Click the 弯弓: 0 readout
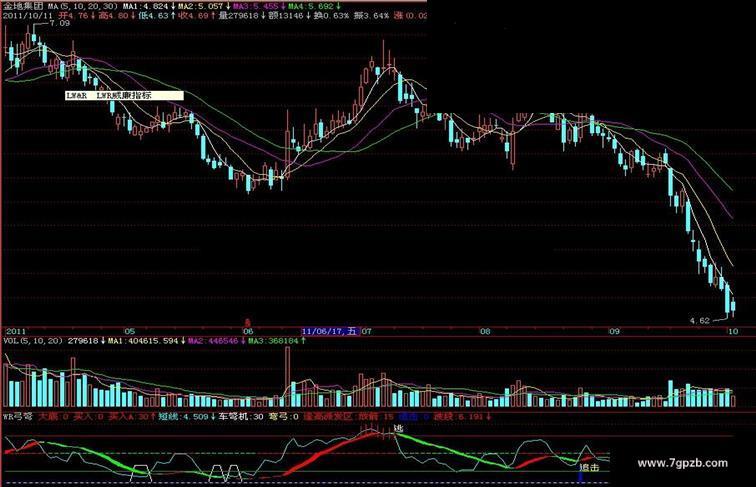This screenshot has width=756, height=487. pyautogui.click(x=284, y=416)
